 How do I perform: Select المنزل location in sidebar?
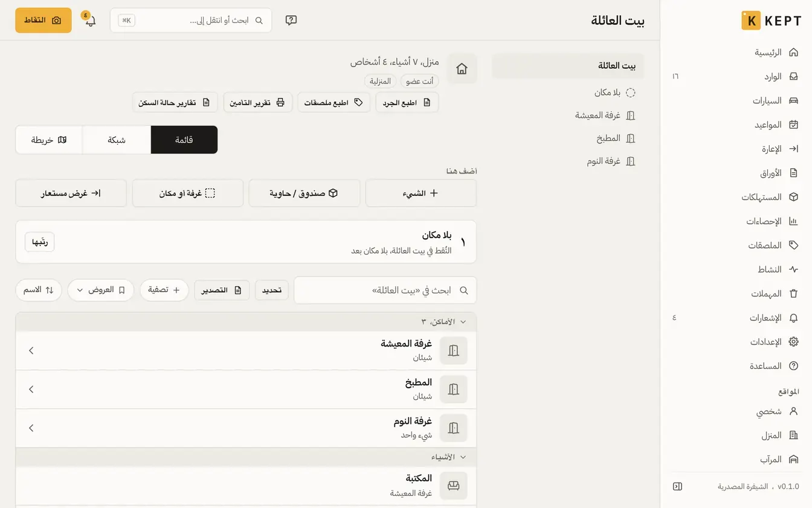735,435
